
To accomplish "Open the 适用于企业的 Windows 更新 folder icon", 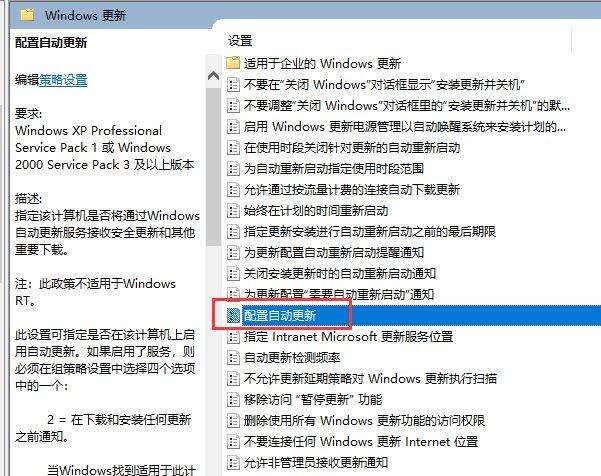I will [x=233, y=63].
